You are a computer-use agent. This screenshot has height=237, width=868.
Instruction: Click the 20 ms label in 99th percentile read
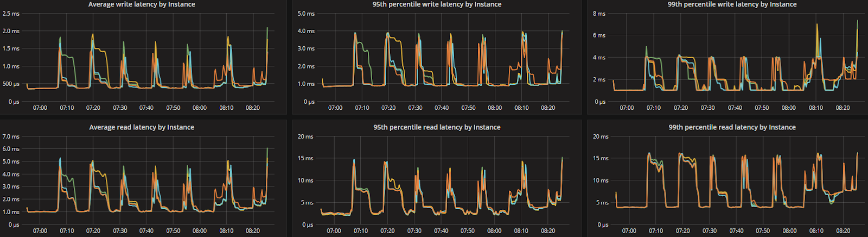pyautogui.click(x=601, y=136)
